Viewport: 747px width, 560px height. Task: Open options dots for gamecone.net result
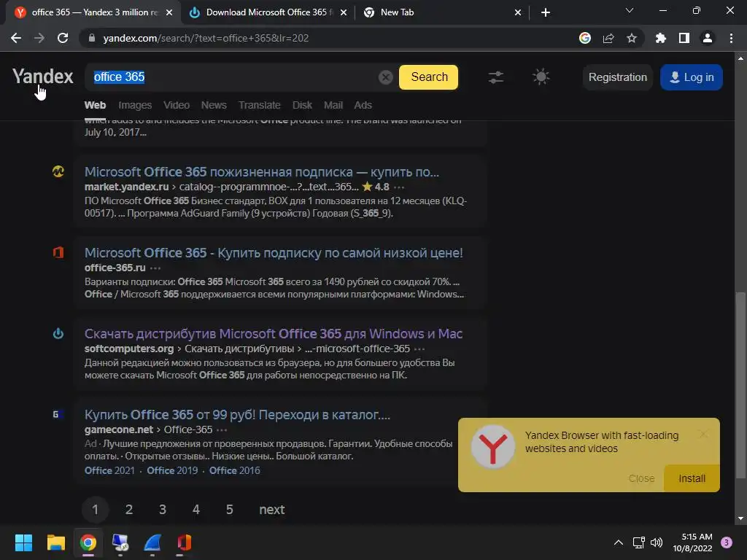pyautogui.click(x=222, y=430)
